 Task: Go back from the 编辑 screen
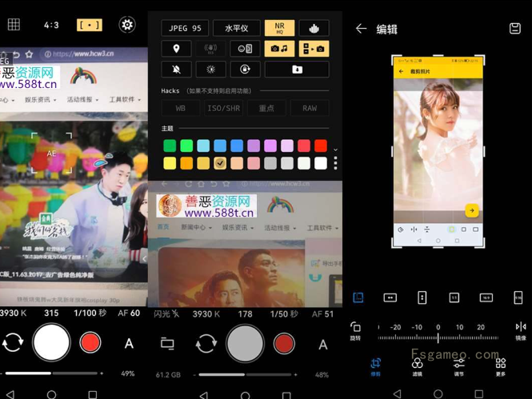point(361,29)
